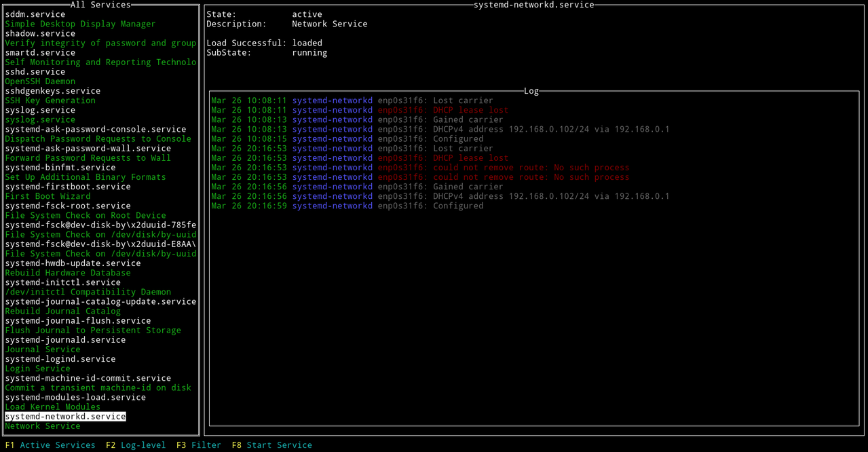868x452 pixels.
Task: Click log entry 20:16:56 Gained carrier
Action: tap(357, 187)
